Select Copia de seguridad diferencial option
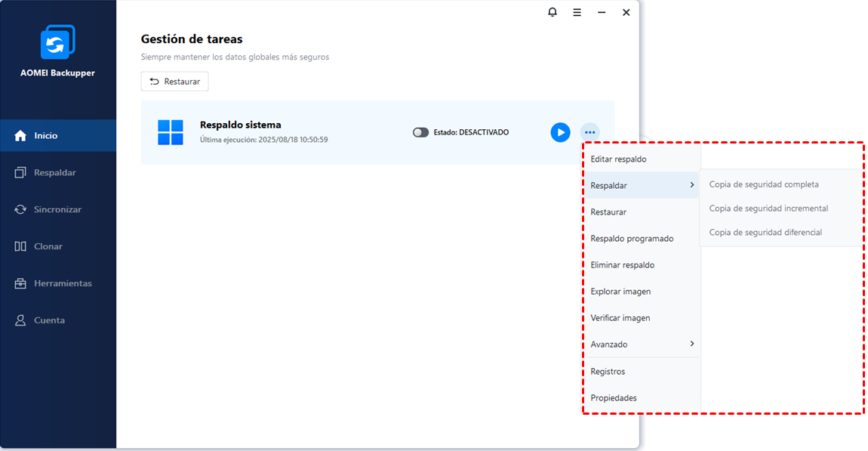 [x=765, y=233]
